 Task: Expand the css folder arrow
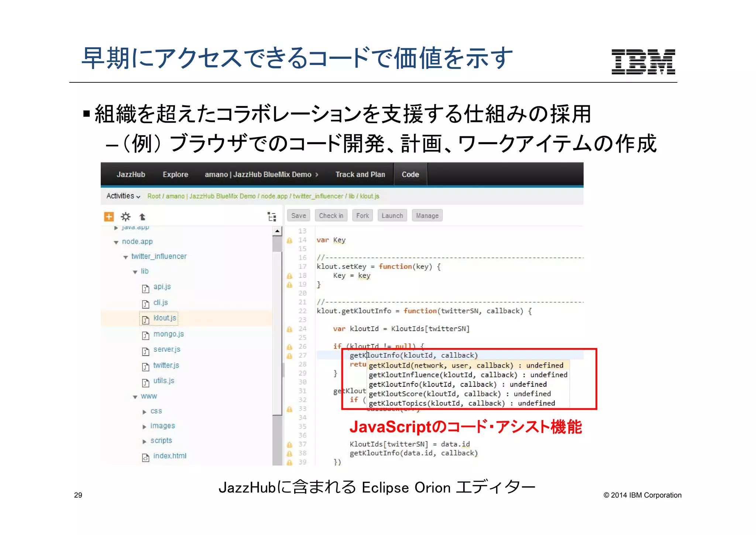click(144, 412)
